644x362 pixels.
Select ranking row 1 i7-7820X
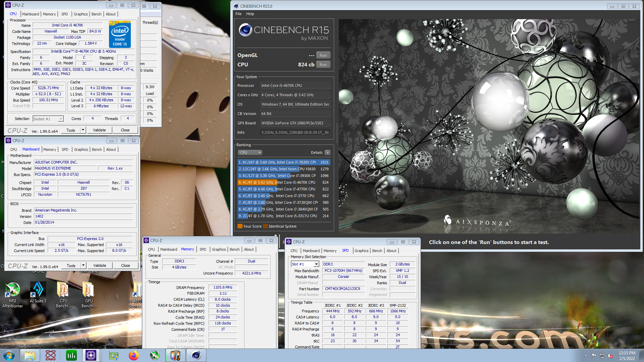coord(284,162)
